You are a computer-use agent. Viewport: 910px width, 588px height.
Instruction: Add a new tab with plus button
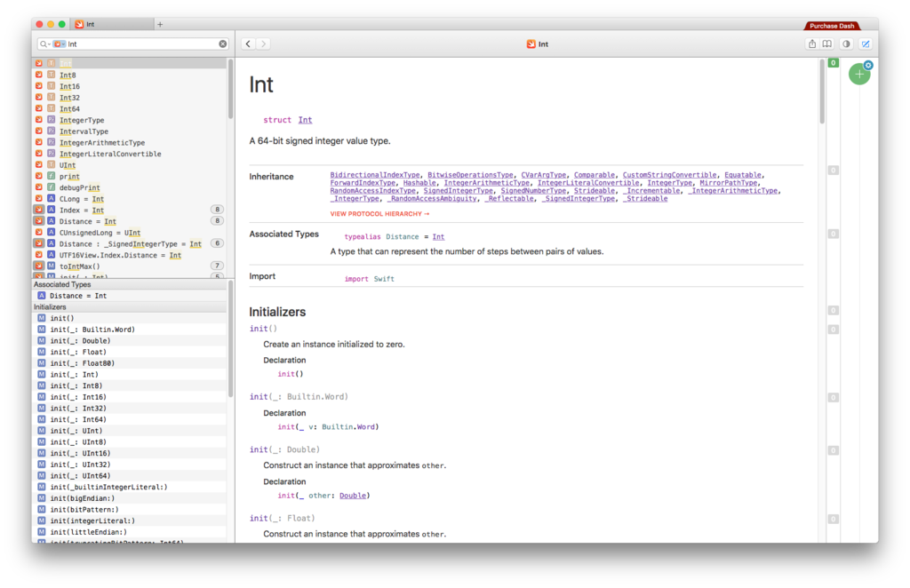coord(160,24)
